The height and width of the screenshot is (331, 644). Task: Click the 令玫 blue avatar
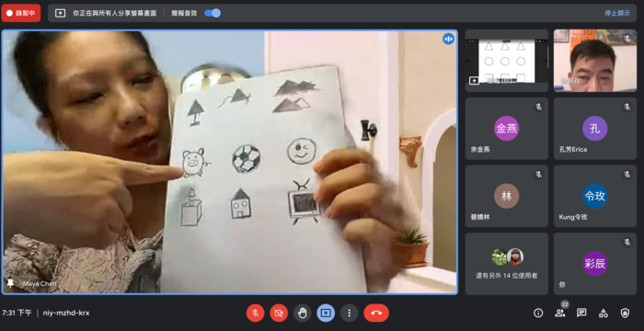tap(594, 196)
